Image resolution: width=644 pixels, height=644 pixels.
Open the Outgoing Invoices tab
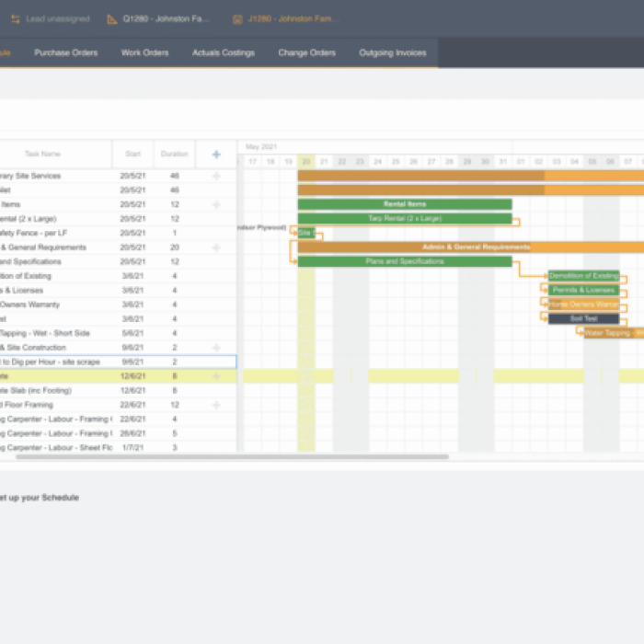(393, 53)
